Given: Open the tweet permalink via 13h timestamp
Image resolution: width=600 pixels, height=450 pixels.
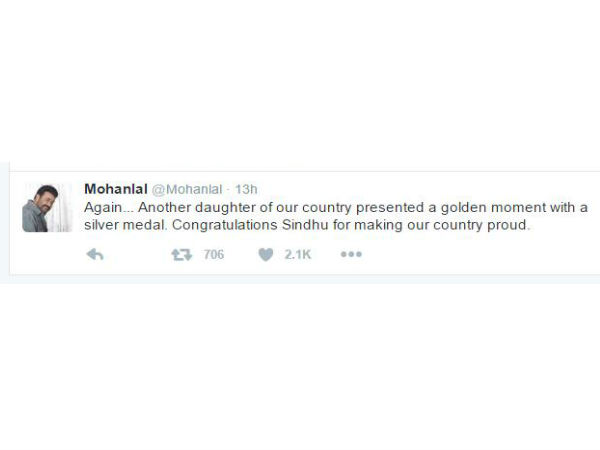Looking at the screenshot, I should [244, 188].
